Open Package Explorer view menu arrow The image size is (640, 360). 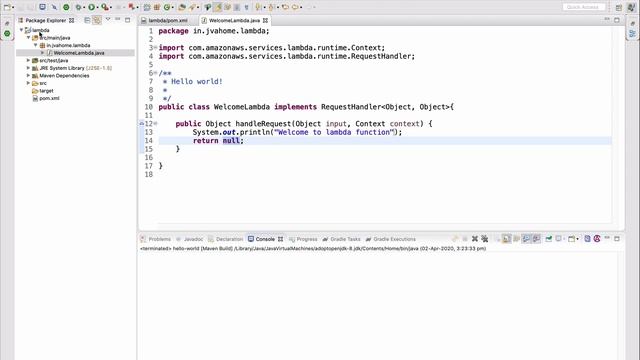point(108,19)
